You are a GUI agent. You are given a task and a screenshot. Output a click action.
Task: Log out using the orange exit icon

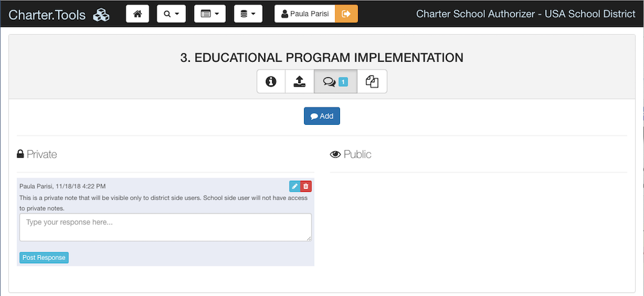tap(346, 14)
